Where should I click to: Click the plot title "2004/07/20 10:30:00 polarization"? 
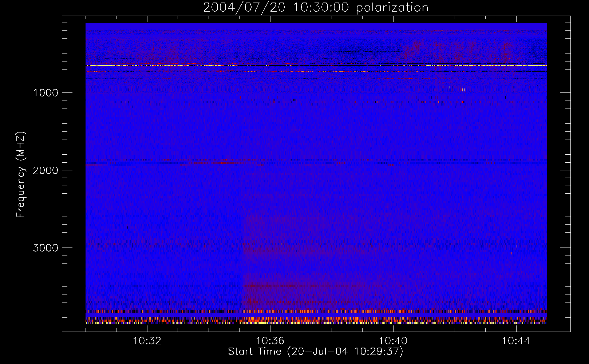316,8
